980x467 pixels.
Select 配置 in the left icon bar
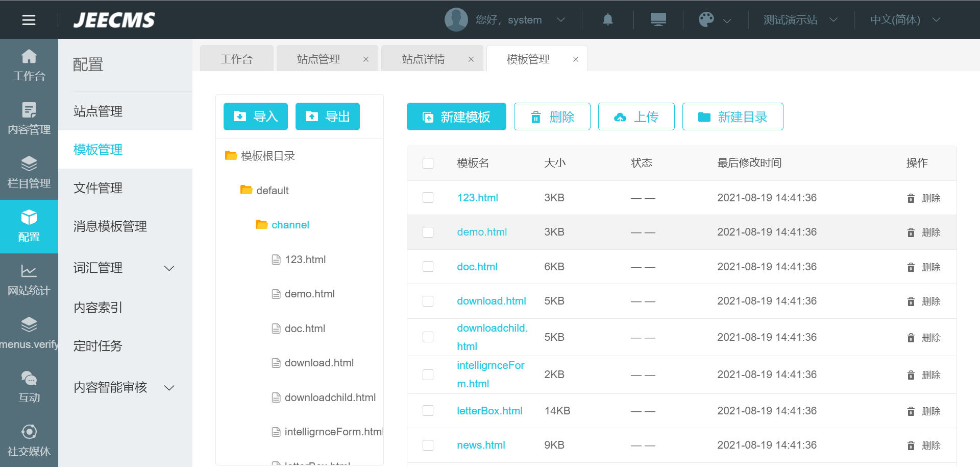point(29,226)
